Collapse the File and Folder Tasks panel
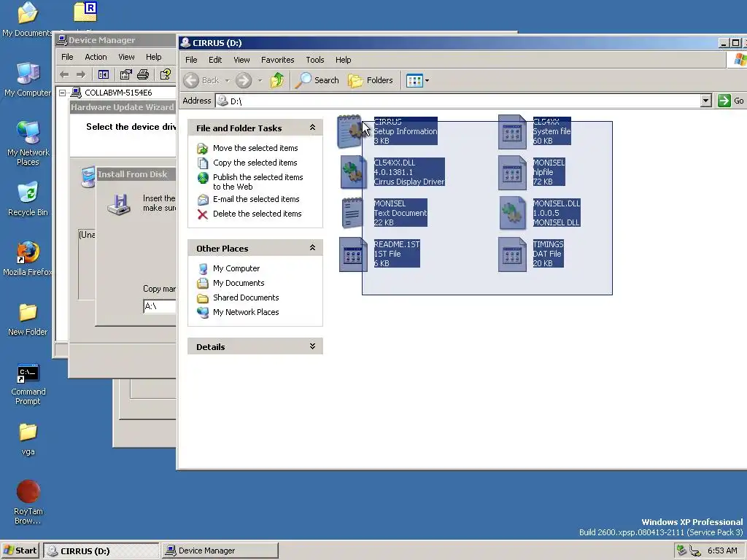This screenshot has height=560, width=747. [x=312, y=128]
